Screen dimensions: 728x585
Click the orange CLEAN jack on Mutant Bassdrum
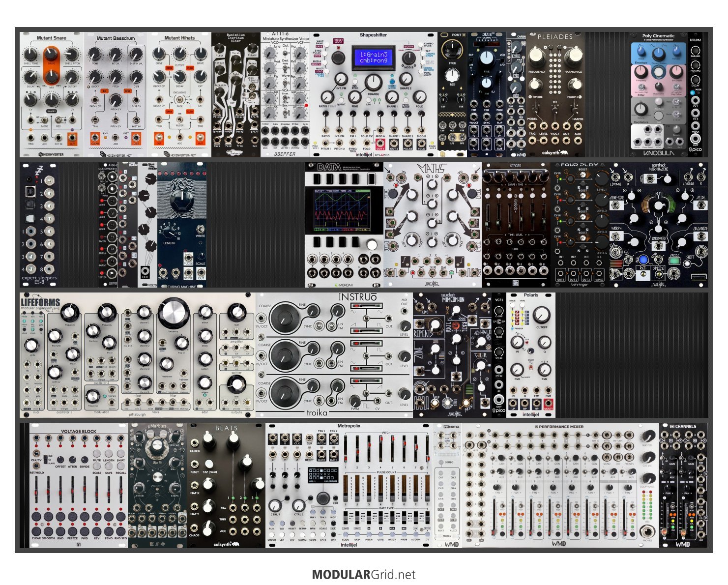point(95,139)
